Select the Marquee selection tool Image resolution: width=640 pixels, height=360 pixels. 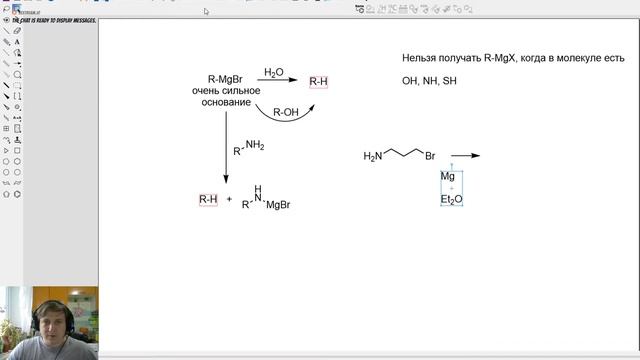click(x=17, y=9)
